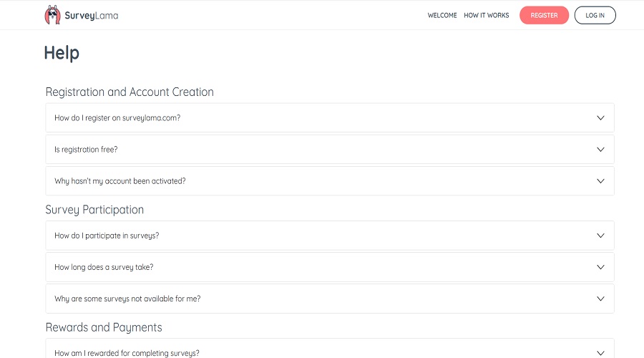The width and height of the screenshot is (644, 358).
Task: Expand chevron for registering on surveylama.com
Action: 600,118
